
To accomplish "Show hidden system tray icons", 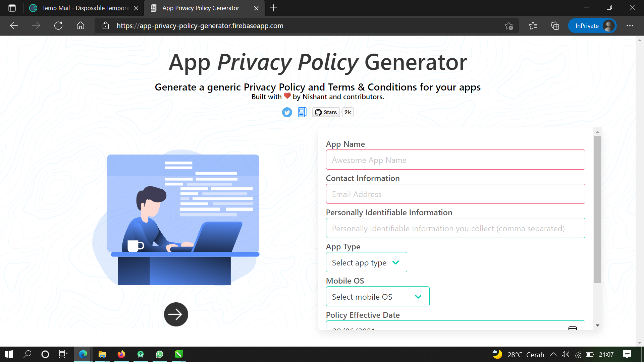I will (553, 354).
